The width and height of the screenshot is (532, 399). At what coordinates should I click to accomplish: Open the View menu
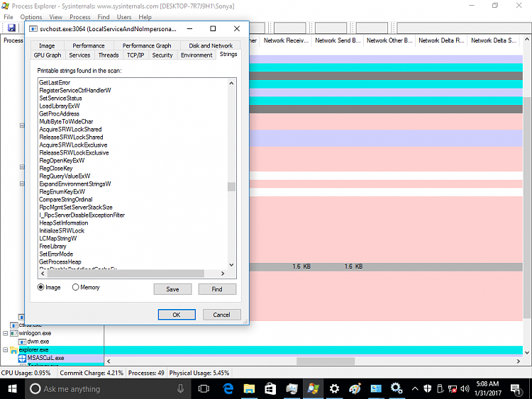pyautogui.click(x=55, y=17)
